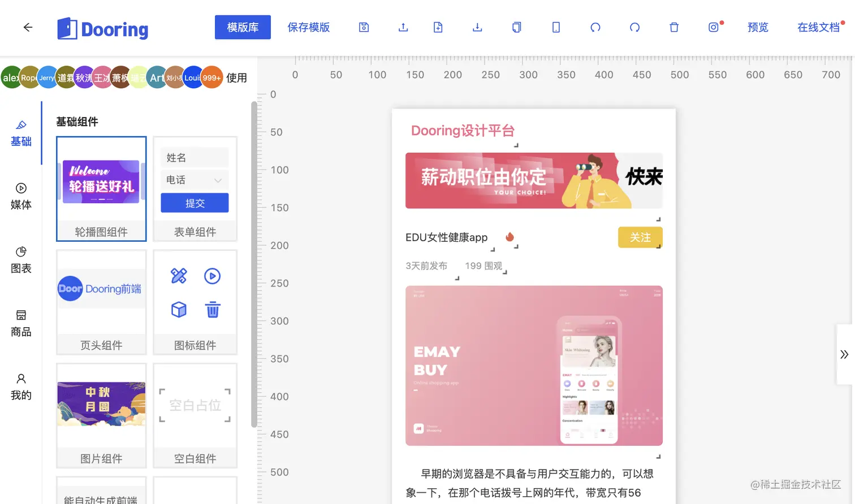Click 保存模版 to save as template
The height and width of the screenshot is (504, 855).
309,27
